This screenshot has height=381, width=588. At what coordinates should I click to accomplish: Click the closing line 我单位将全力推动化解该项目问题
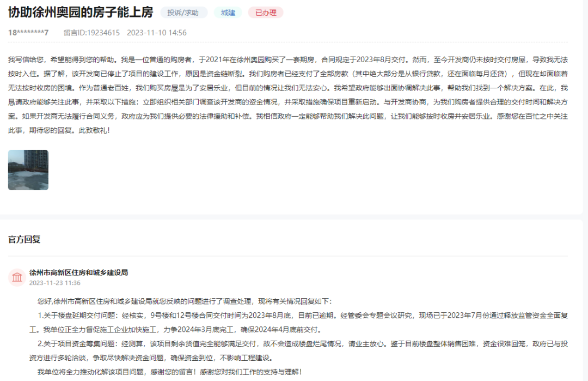tap(169, 372)
